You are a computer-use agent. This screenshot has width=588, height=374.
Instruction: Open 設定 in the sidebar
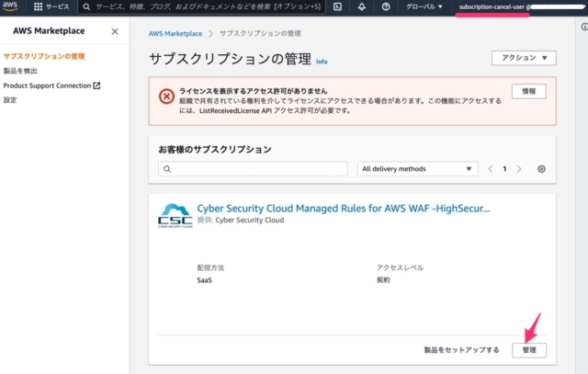[10, 100]
